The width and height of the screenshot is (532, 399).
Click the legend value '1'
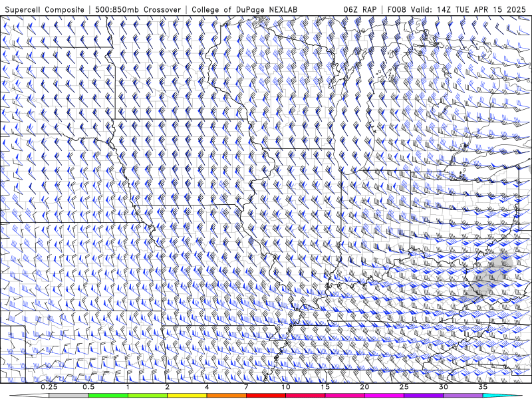[128, 387]
